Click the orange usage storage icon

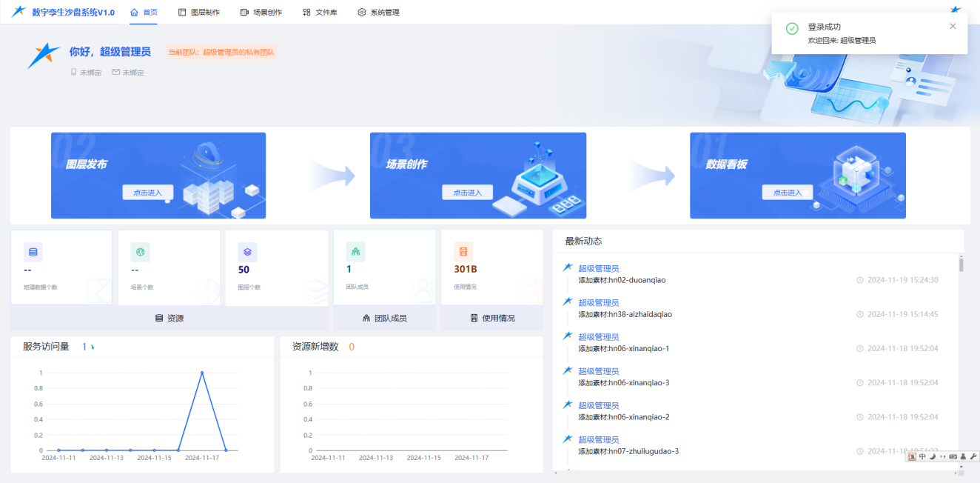click(x=463, y=252)
